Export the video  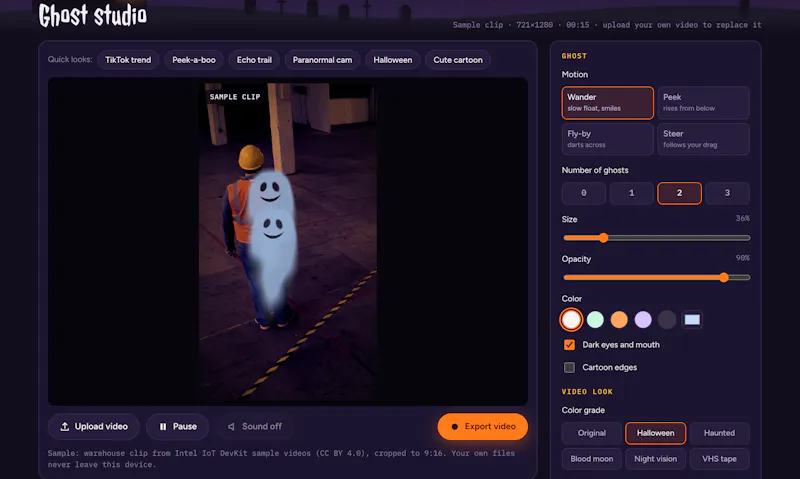click(483, 426)
